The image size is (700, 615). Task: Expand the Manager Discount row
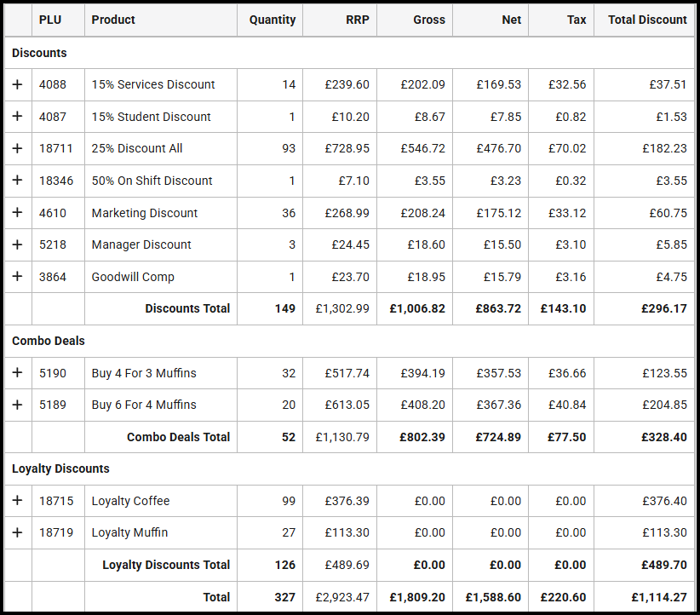coord(17,244)
